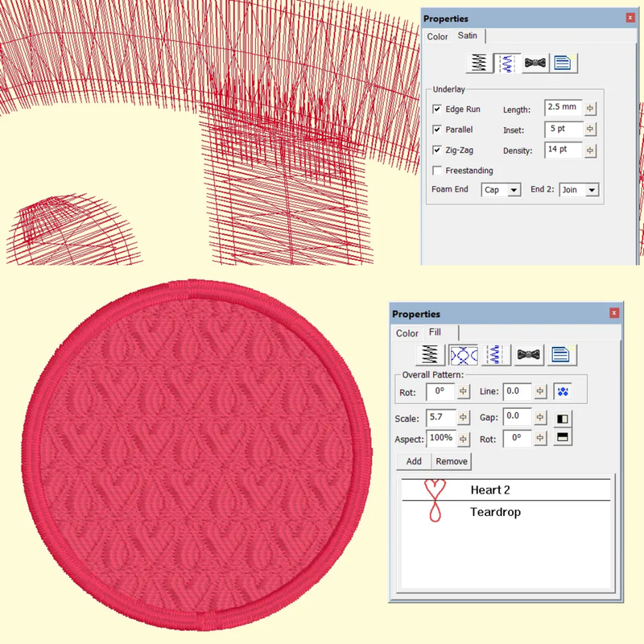Click the Length input field
The width and height of the screenshot is (644, 644).
[563, 108]
